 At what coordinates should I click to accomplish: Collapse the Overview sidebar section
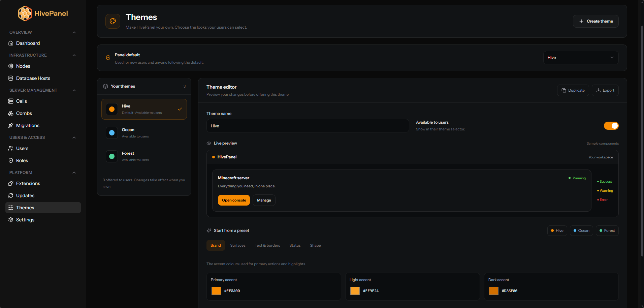[x=74, y=32]
